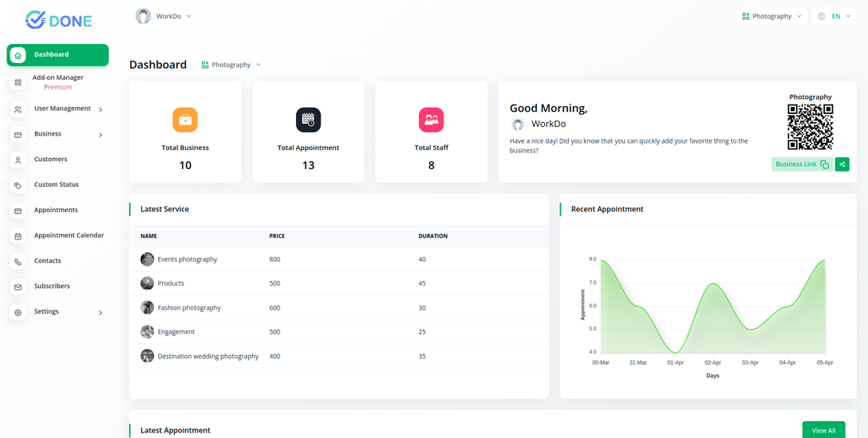The image size is (868, 438).
Task: Click the Appointments sidebar icon
Action: [x=18, y=211]
